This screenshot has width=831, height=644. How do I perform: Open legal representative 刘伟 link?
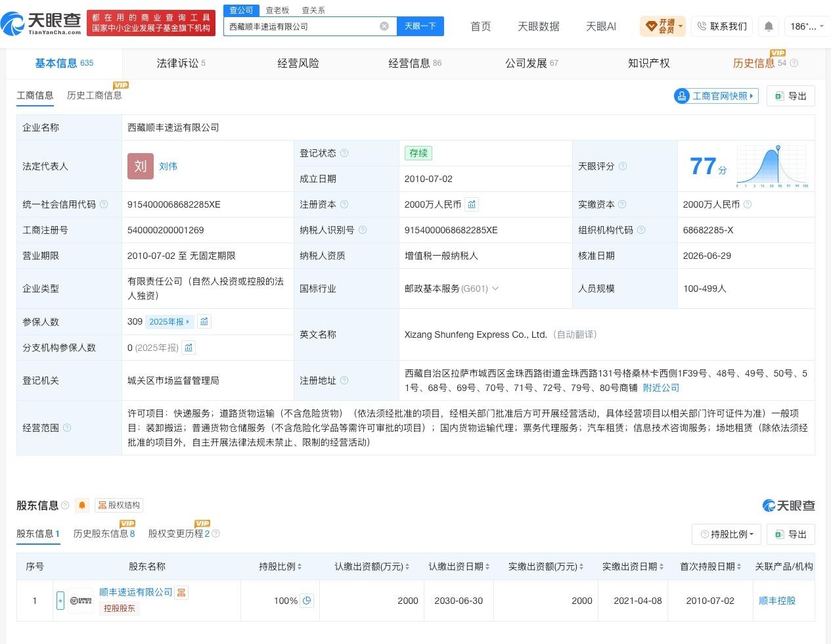click(x=168, y=166)
